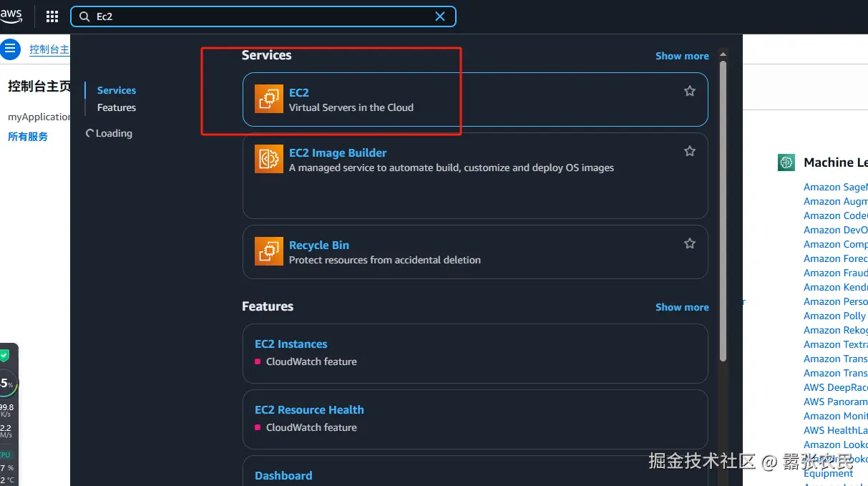Favorite Recycle Bin with its star

pyautogui.click(x=690, y=243)
